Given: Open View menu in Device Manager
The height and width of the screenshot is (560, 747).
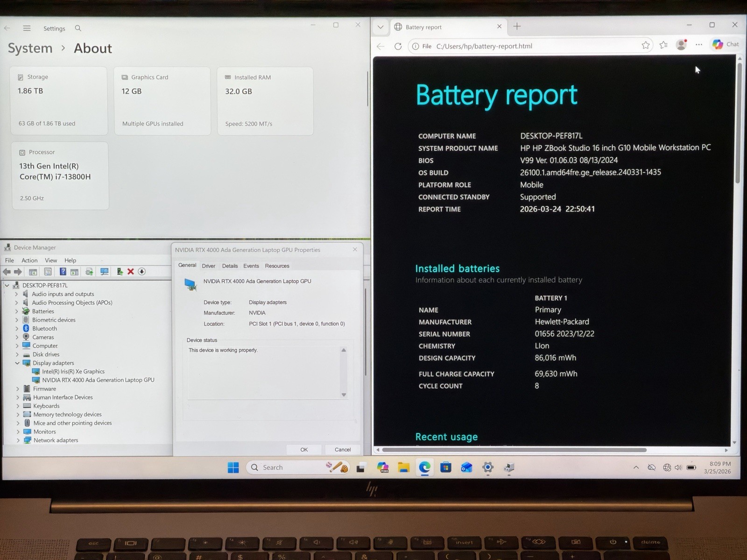Looking at the screenshot, I should tap(51, 260).
